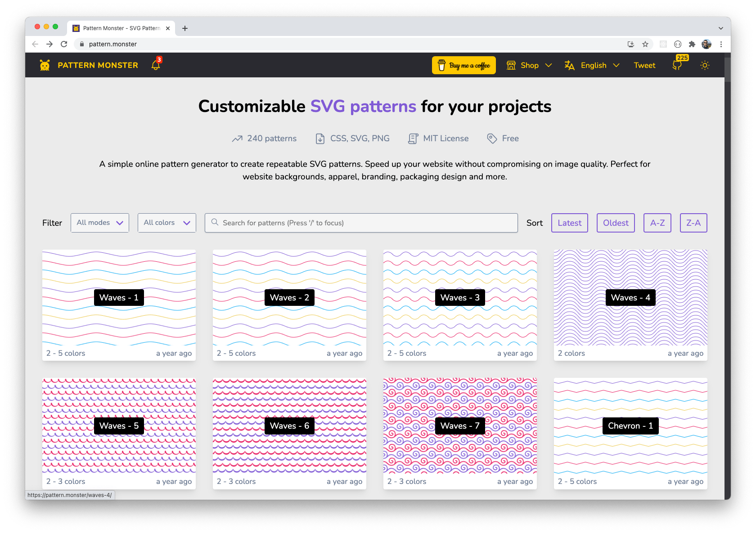Sort patterns by Latest
The height and width of the screenshot is (533, 756).
(570, 223)
